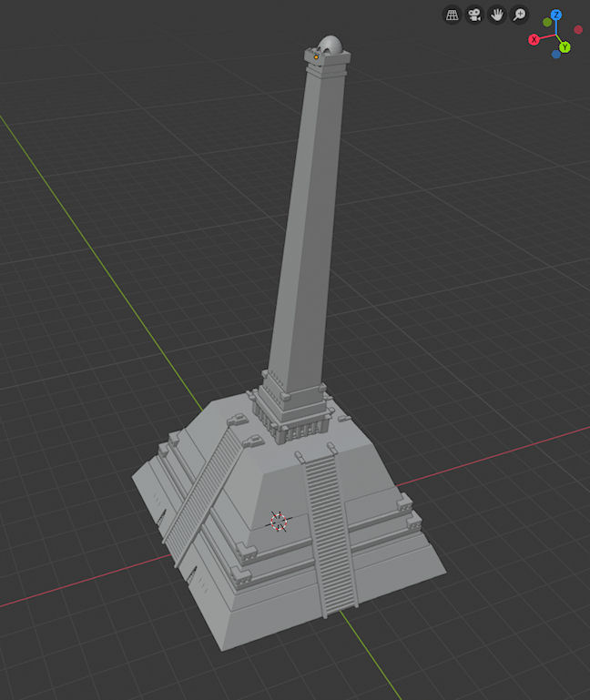Switch to camera view with camera icon
The image size is (590, 700).
[x=474, y=15]
